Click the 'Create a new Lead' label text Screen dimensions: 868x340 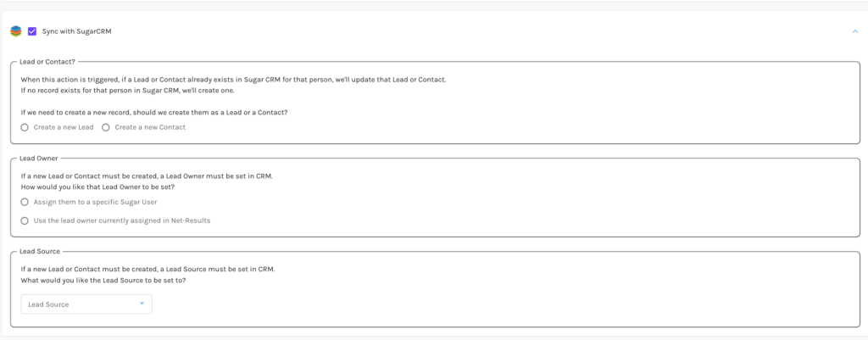click(x=64, y=127)
